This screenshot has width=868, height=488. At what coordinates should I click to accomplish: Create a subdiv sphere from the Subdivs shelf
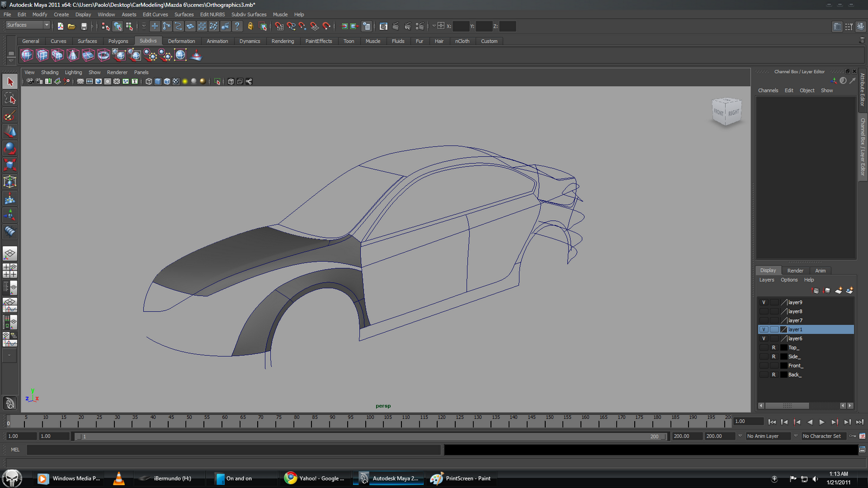tap(25, 55)
